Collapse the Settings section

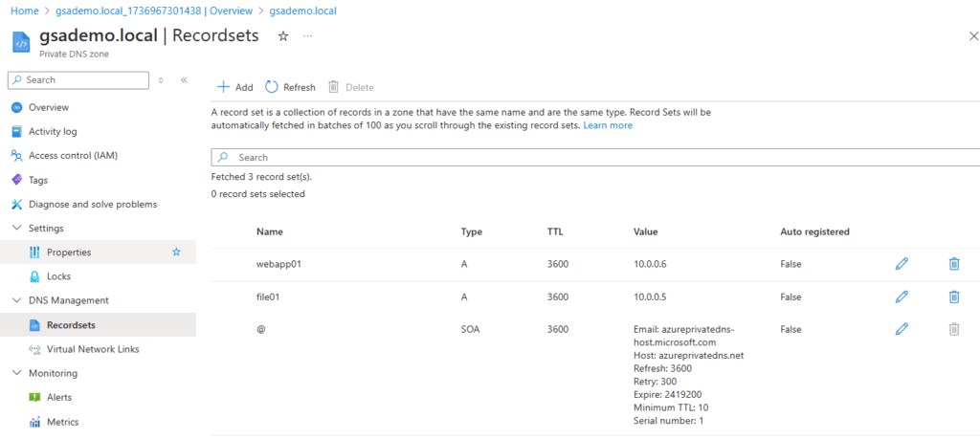(x=16, y=229)
